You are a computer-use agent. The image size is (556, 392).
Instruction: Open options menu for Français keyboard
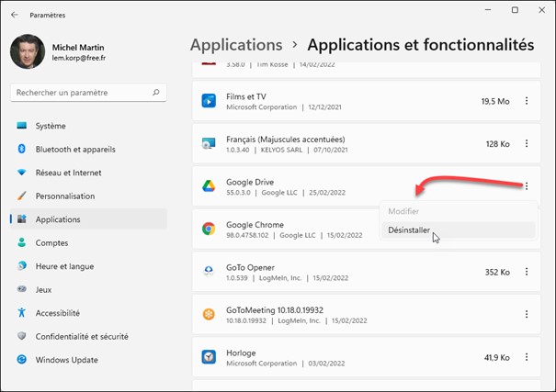(527, 144)
